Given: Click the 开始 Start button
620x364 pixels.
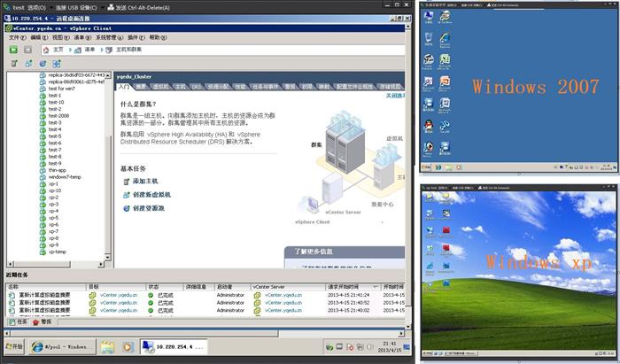Looking at the screenshot, I should pos(14,346).
